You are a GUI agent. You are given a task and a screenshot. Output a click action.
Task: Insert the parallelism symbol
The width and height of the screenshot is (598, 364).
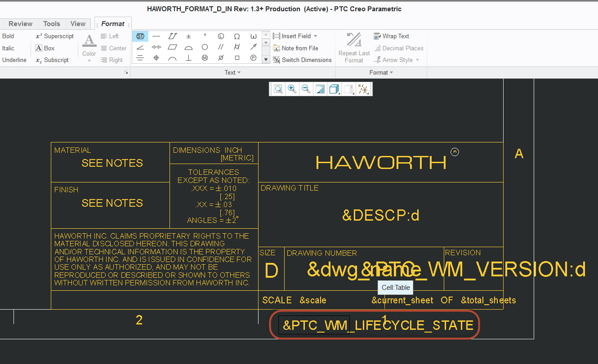(x=221, y=47)
